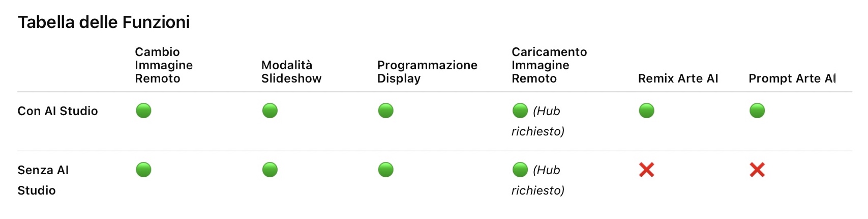Click the Cambio Immagine Remoto column header
This screenshot has width=868, height=219.
point(164,65)
